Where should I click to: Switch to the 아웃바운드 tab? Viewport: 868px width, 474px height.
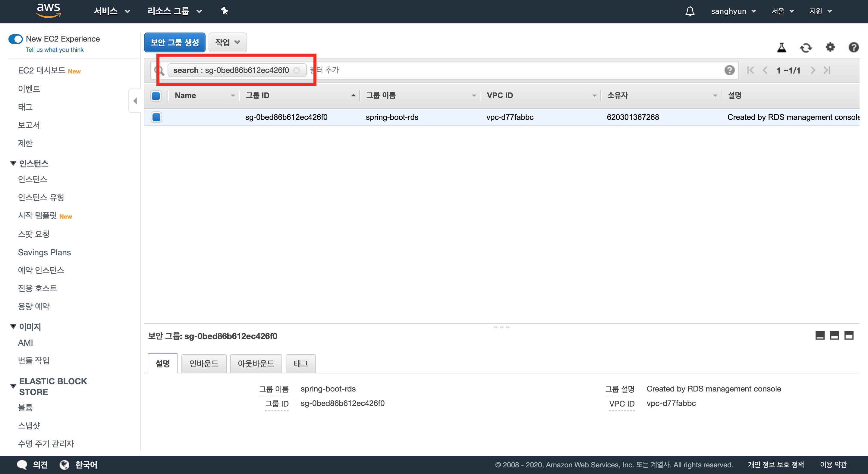coord(256,363)
